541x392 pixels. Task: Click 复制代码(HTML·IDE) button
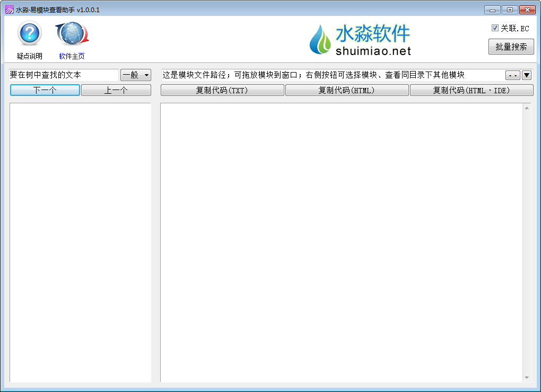point(471,90)
